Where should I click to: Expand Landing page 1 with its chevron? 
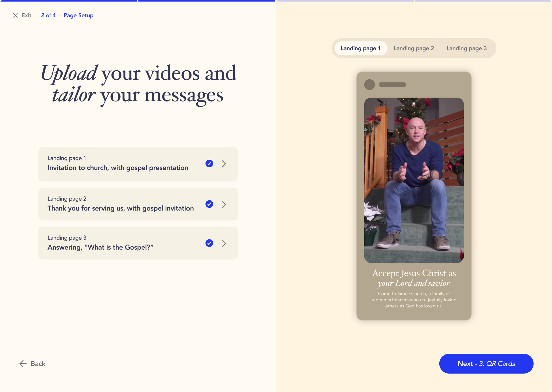pyautogui.click(x=224, y=164)
